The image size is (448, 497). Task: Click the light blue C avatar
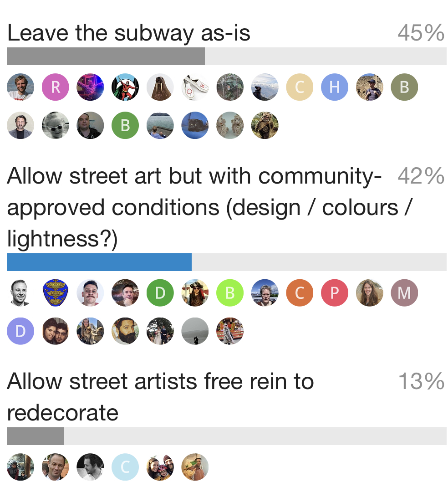125,467
